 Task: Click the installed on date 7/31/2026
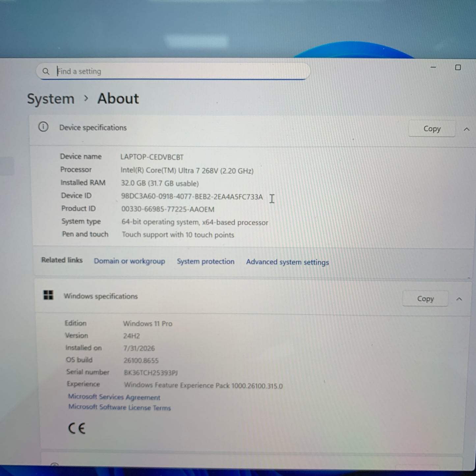click(139, 348)
